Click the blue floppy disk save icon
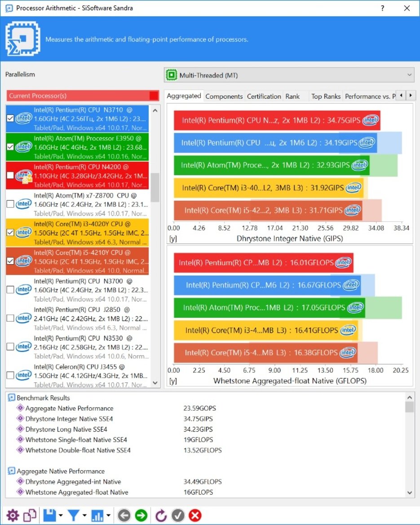 click(x=49, y=515)
